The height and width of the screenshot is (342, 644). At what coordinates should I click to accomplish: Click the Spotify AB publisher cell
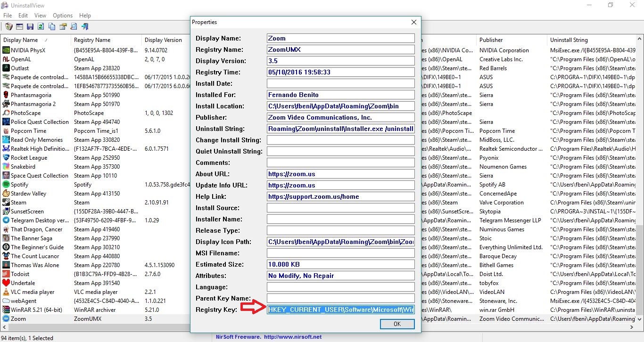pyautogui.click(x=492, y=185)
